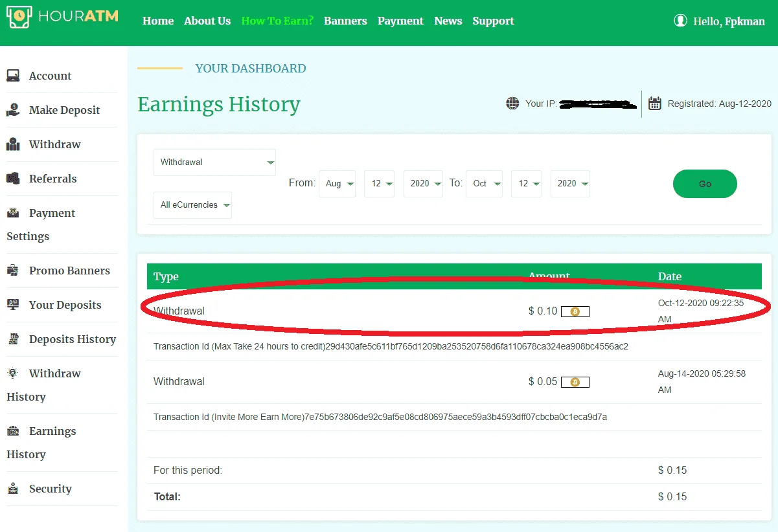Click the $ 0.05 withdrawal amount
The image size is (778, 532).
pyautogui.click(x=543, y=382)
